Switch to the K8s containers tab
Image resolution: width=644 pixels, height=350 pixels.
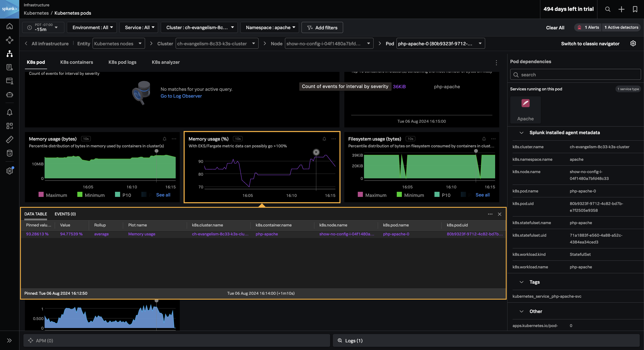pos(76,62)
